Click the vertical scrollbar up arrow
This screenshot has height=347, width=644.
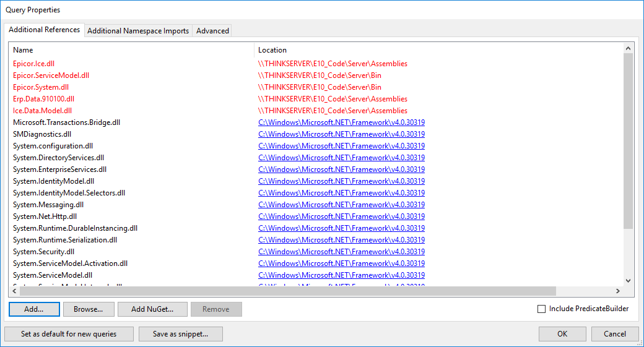coord(628,48)
